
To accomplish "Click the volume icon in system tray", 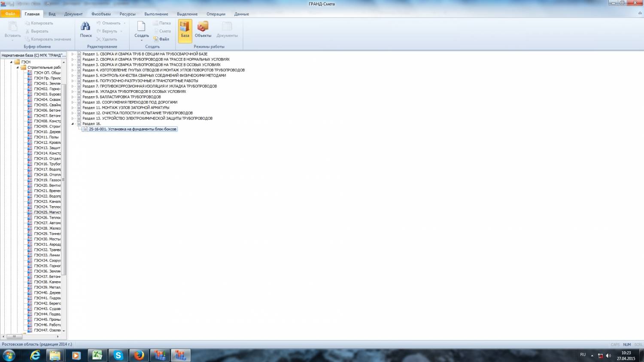I will pos(608,356).
